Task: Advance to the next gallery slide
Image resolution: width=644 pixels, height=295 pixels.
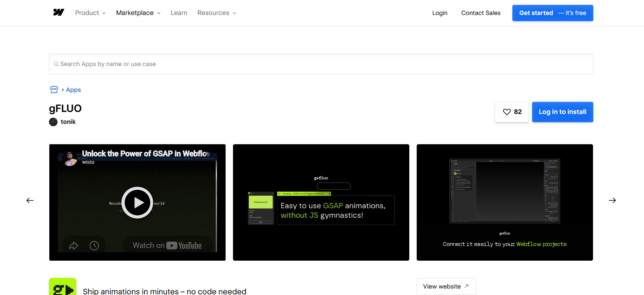Action: click(612, 200)
